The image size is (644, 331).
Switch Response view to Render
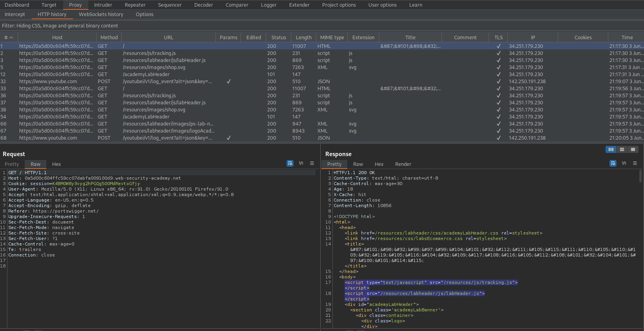coord(403,164)
